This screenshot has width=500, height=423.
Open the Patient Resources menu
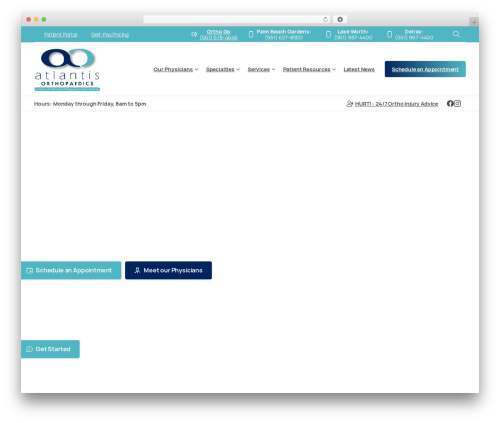306,69
